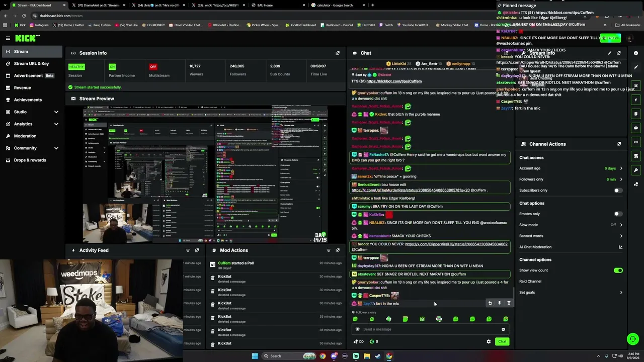Expand Set goals options
Screen dimensions: 644x362
[571, 292]
